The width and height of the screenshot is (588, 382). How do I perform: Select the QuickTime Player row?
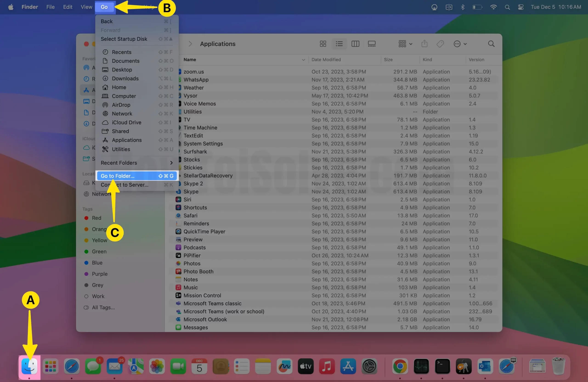tap(334, 232)
